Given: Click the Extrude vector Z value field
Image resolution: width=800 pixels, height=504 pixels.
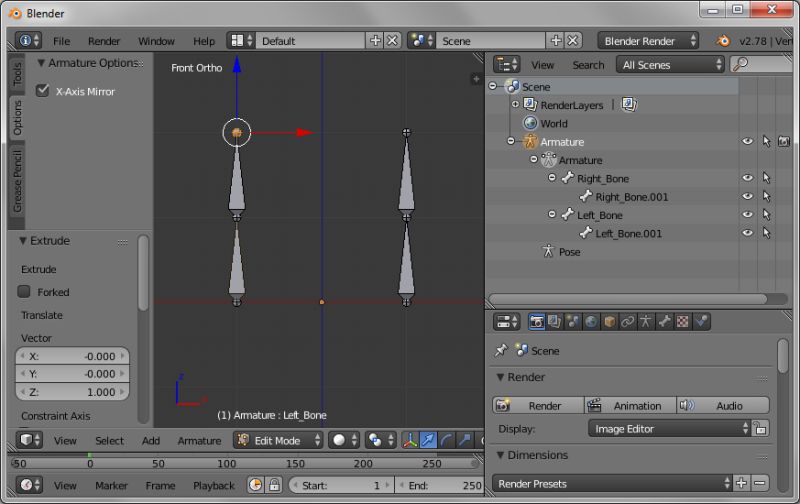Looking at the screenshot, I should (x=72, y=392).
